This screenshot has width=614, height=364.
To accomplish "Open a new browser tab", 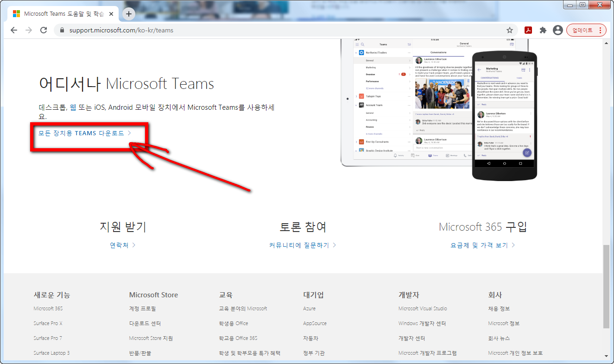I will point(128,14).
